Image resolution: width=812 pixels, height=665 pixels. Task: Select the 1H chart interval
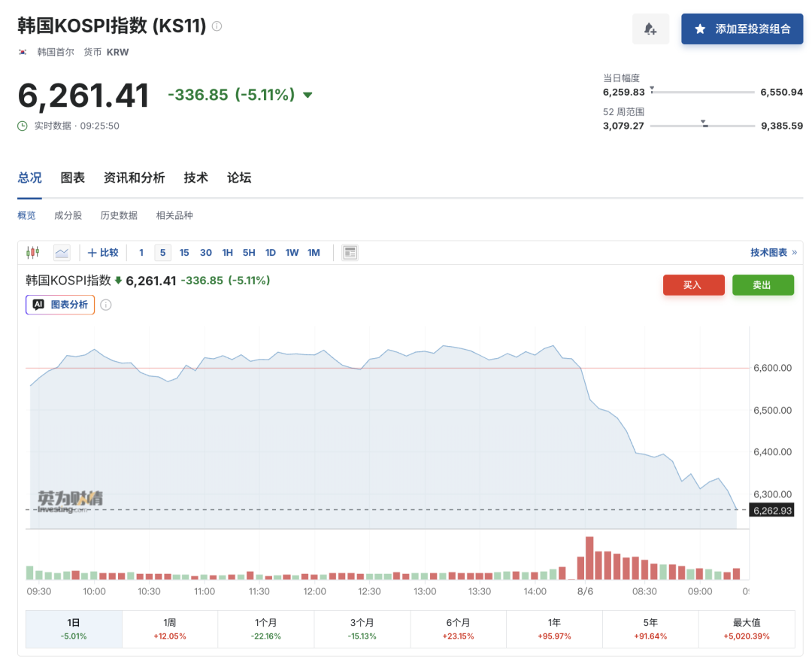227,253
